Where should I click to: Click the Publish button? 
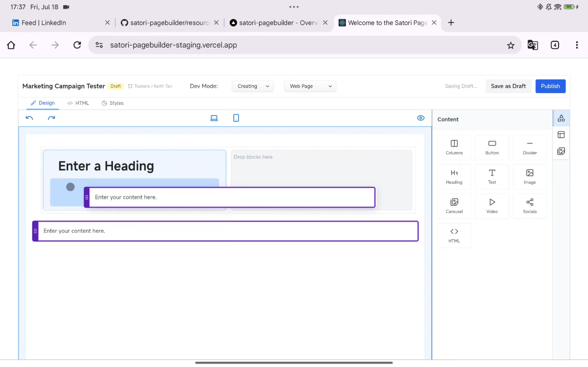click(x=550, y=86)
